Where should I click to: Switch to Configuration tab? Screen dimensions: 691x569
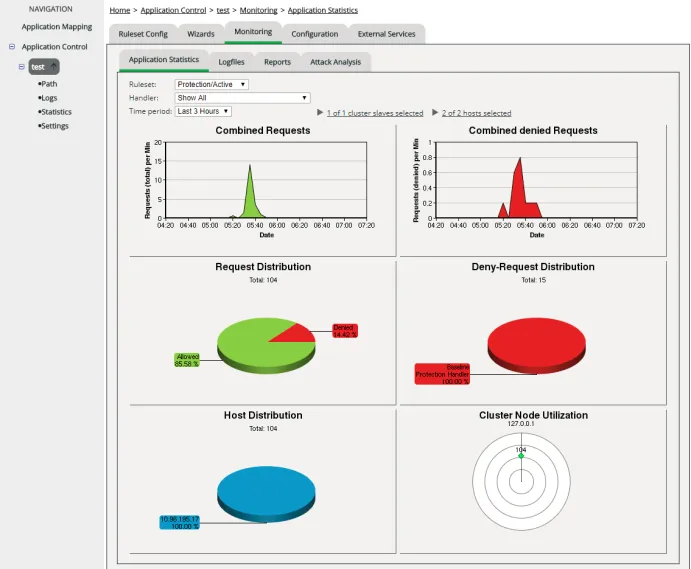pos(315,34)
